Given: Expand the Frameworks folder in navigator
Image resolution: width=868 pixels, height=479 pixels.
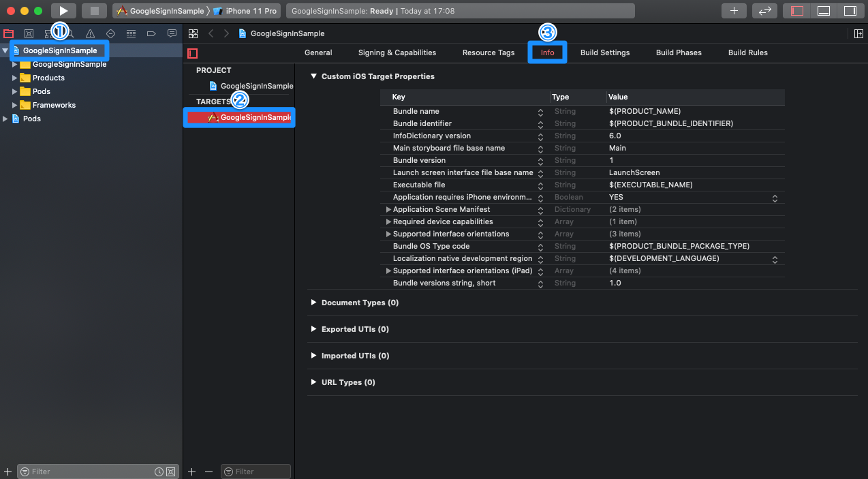Looking at the screenshot, I should (14, 105).
